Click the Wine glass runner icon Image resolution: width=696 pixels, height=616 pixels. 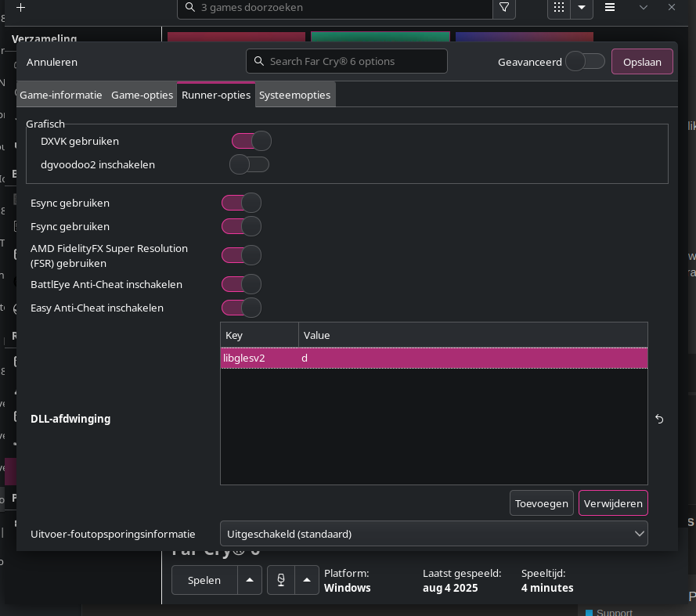tap(280, 580)
